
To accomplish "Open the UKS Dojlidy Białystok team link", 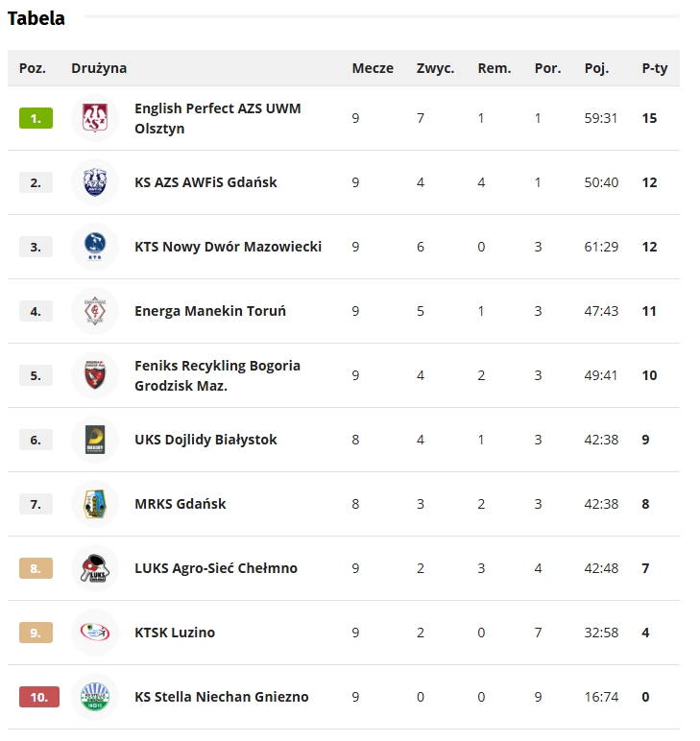I will coord(205,440).
